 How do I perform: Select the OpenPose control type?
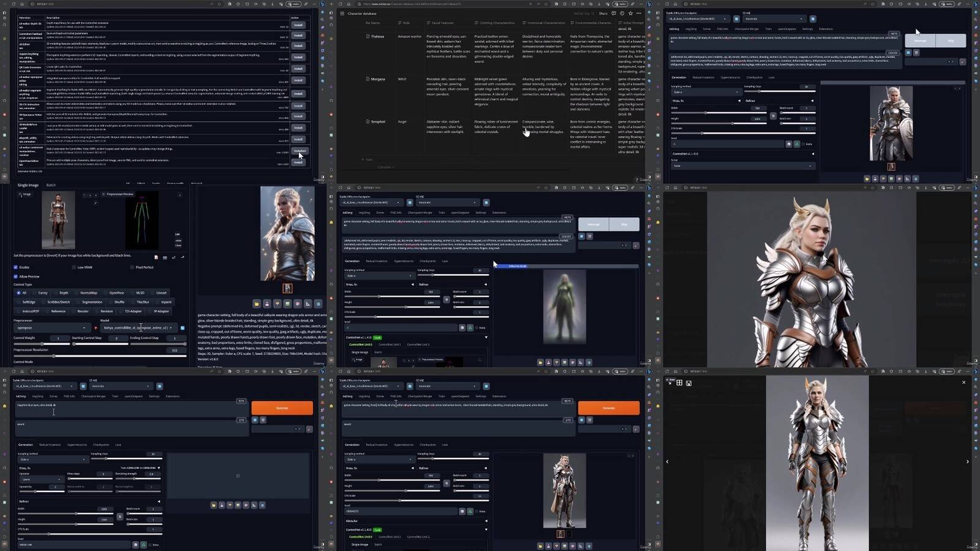click(114, 293)
